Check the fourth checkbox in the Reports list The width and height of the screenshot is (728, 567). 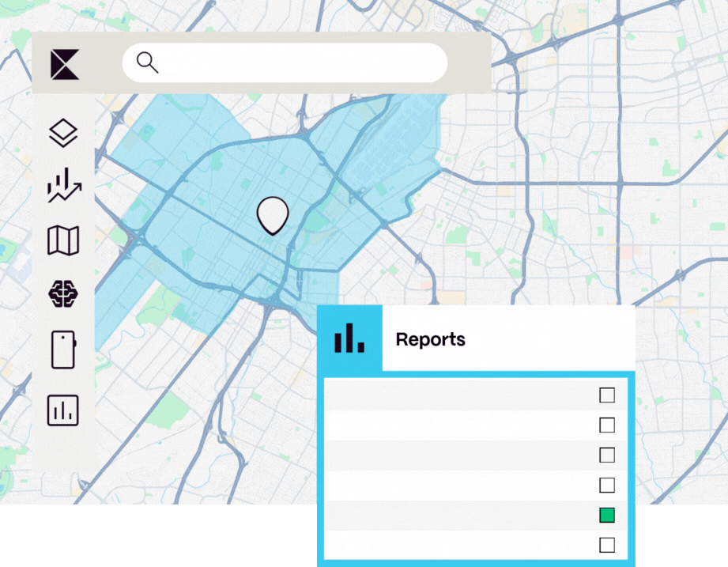pyautogui.click(x=607, y=484)
